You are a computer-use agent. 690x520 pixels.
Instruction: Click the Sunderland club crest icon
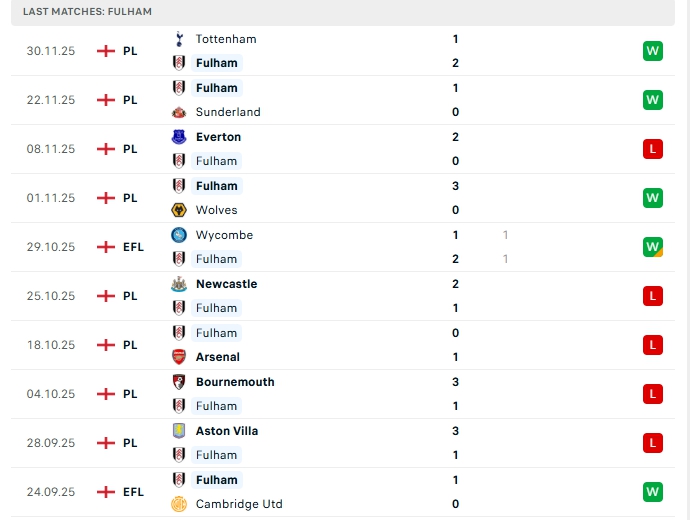click(x=179, y=112)
